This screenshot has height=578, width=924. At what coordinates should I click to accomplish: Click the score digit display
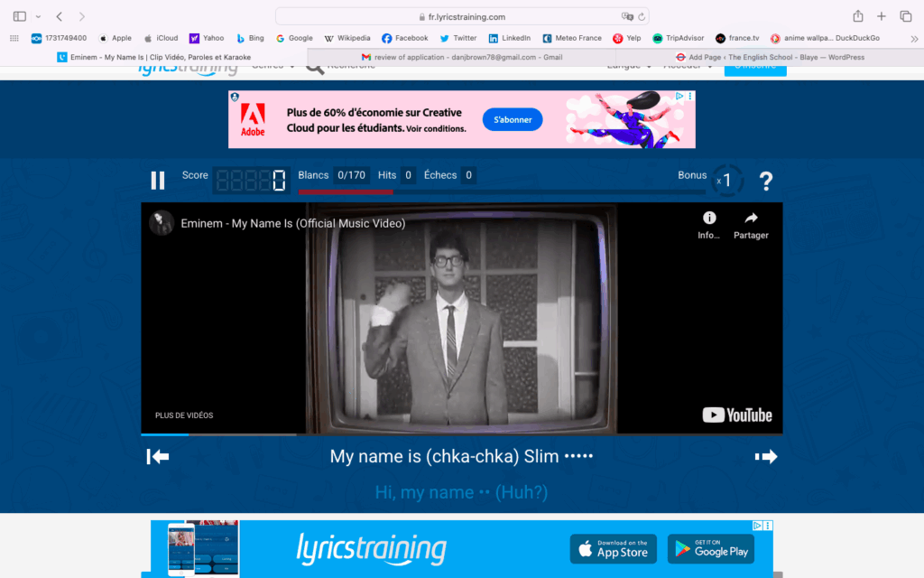coord(251,181)
